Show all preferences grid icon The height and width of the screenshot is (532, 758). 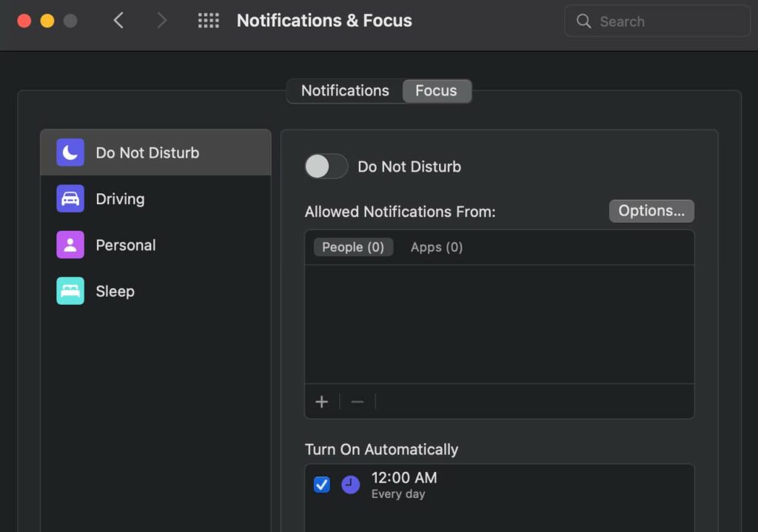208,21
